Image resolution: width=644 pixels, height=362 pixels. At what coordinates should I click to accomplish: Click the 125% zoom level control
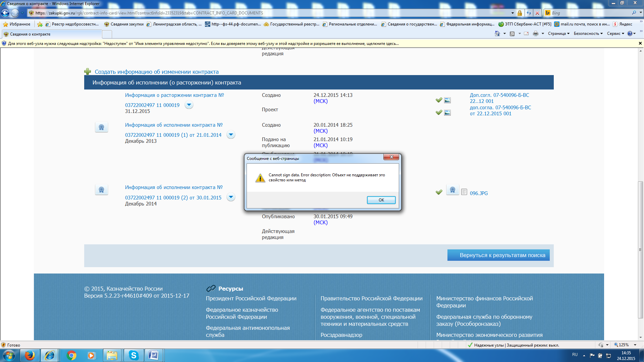[624, 345]
